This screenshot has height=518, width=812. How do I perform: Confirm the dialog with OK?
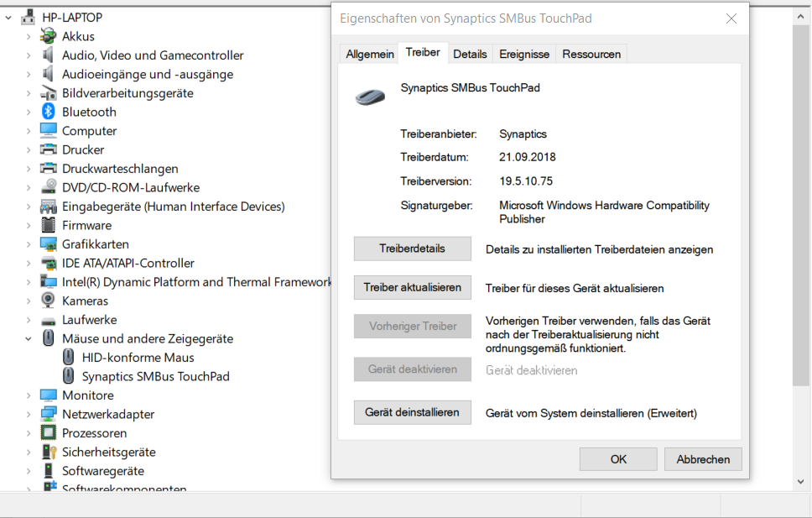(618, 459)
